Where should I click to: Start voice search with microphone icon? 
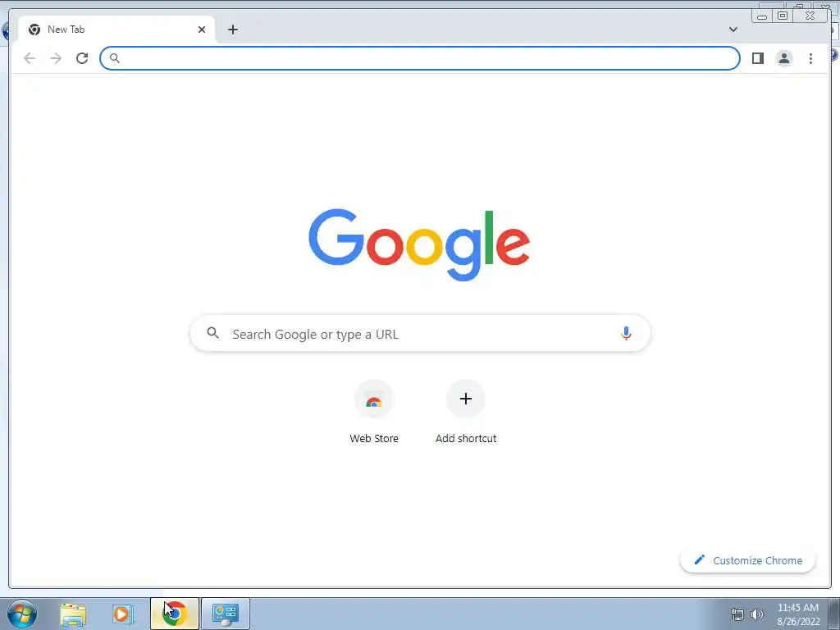coord(626,334)
